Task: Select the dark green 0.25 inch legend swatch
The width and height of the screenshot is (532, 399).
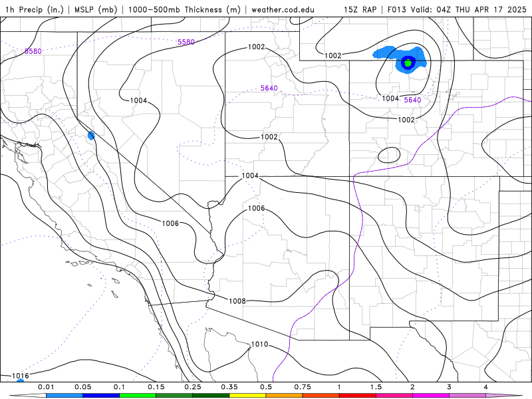Action: click(x=211, y=396)
